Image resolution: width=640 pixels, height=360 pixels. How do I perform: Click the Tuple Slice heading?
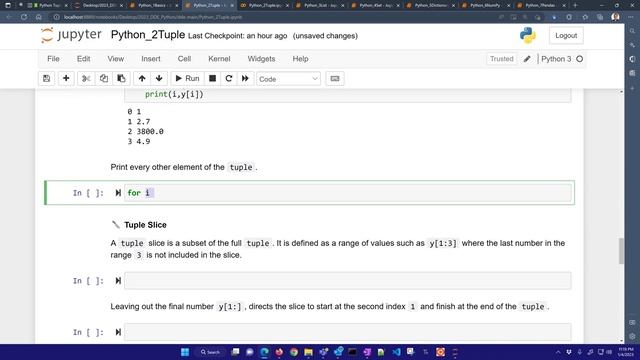pyautogui.click(x=145, y=225)
